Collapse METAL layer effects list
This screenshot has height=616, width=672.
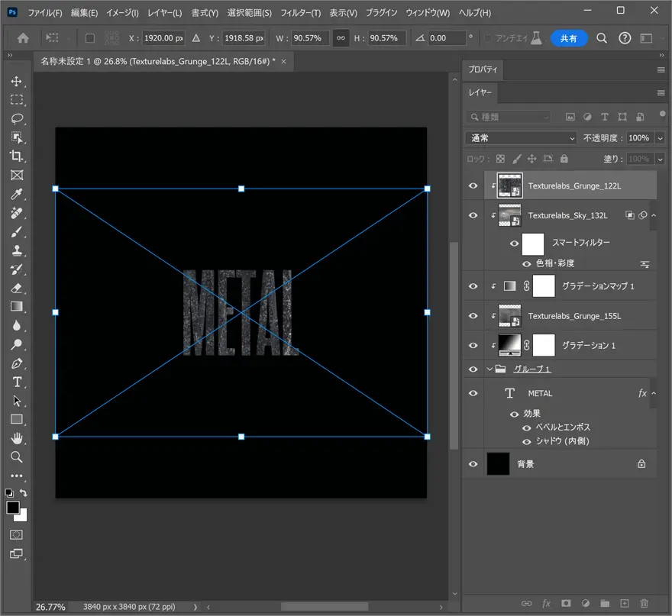654,393
